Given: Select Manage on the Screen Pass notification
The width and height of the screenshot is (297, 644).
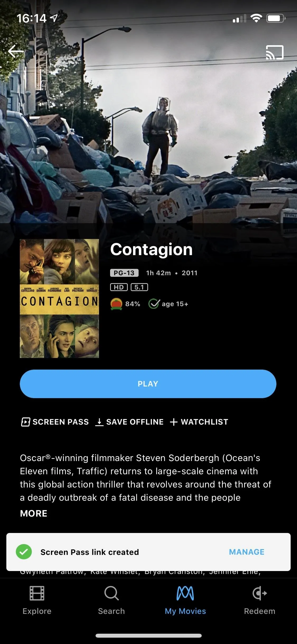Looking at the screenshot, I should (247, 552).
